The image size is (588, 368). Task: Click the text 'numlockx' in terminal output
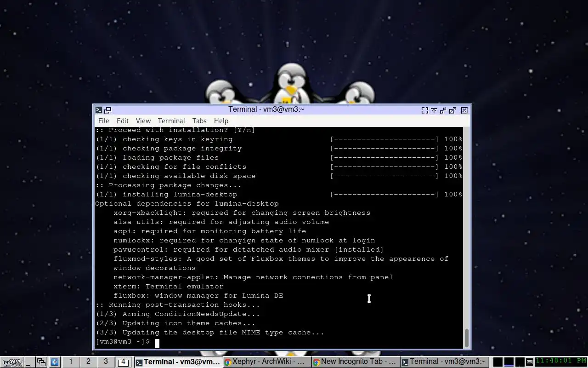tap(132, 241)
